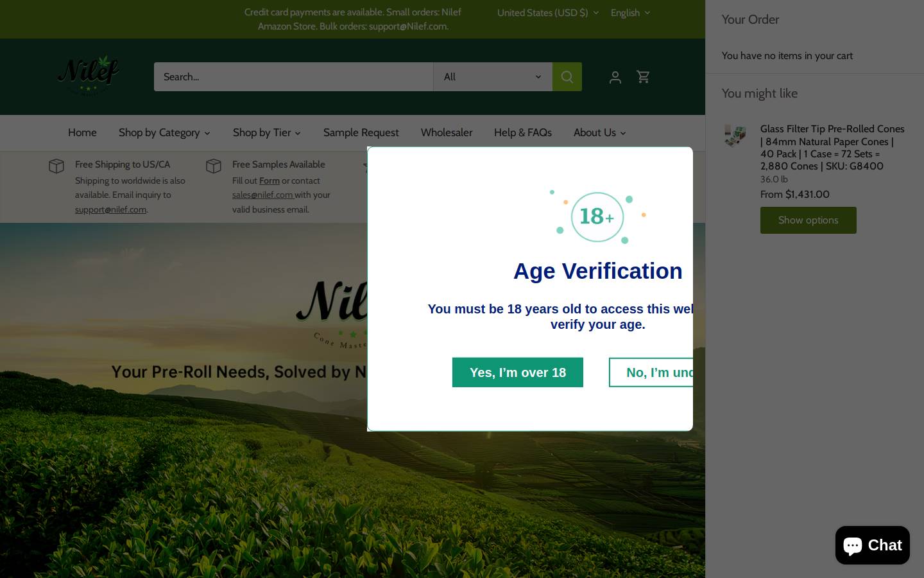Open the Sample Request page
This screenshot has width=924, height=578.
[x=361, y=133]
